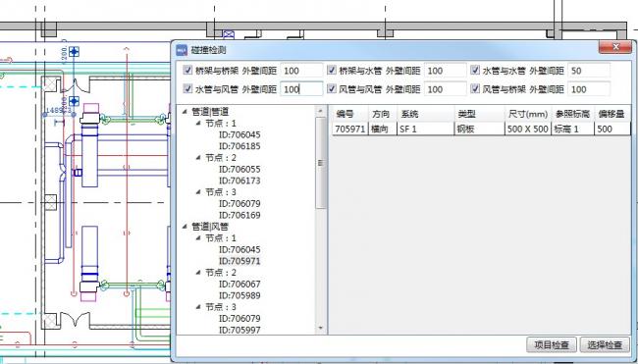The image size is (638, 364).
Task: Click the collision detection dialog title icon
Action: [182, 50]
